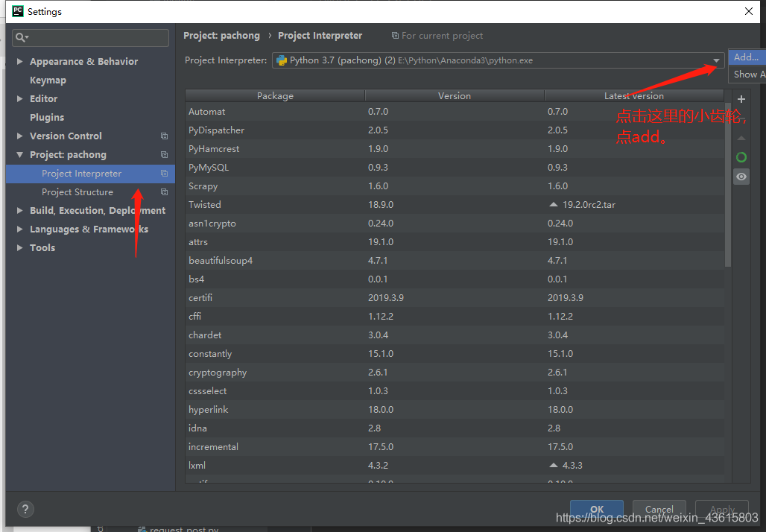Sort by the Version column header
766x532 pixels.
(455, 96)
